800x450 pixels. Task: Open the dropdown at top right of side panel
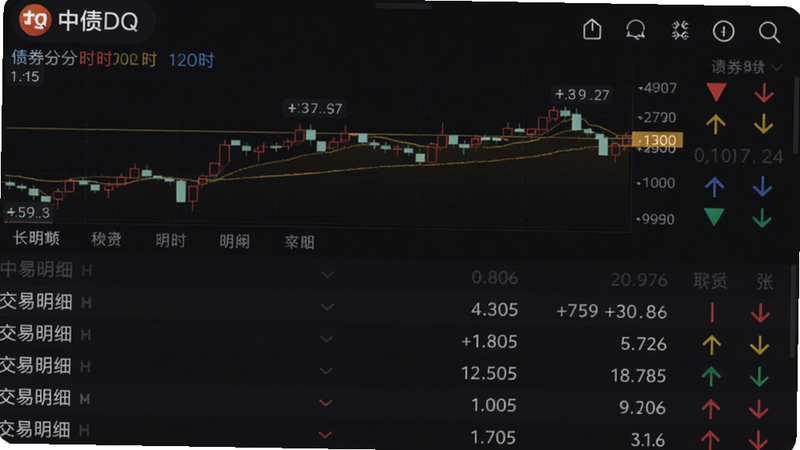coord(777,67)
